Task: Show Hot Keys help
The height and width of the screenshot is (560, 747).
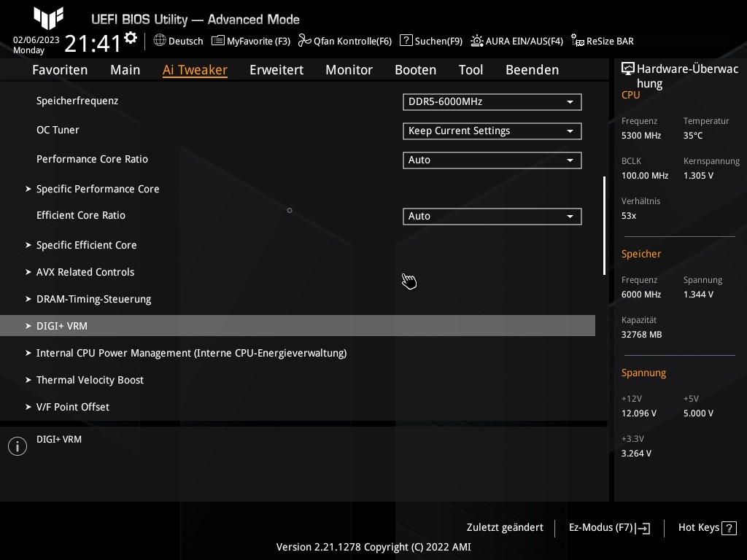Action: 708,528
